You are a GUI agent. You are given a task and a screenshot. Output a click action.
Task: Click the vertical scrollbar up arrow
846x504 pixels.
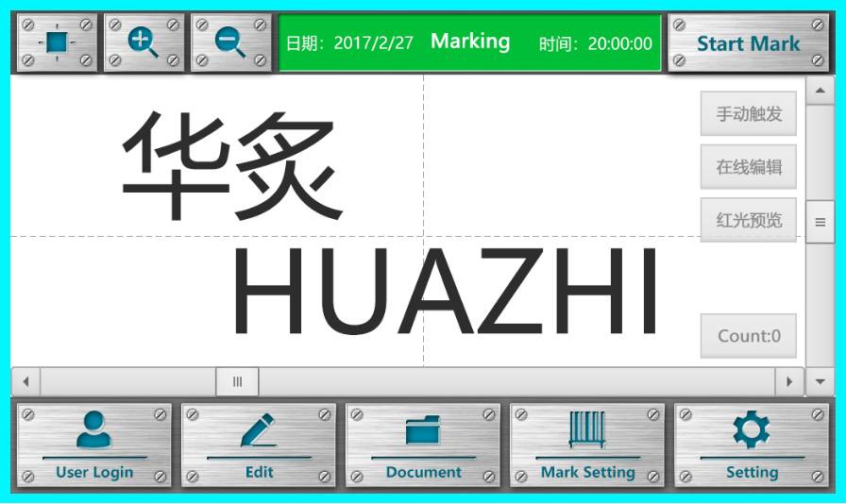click(x=821, y=90)
